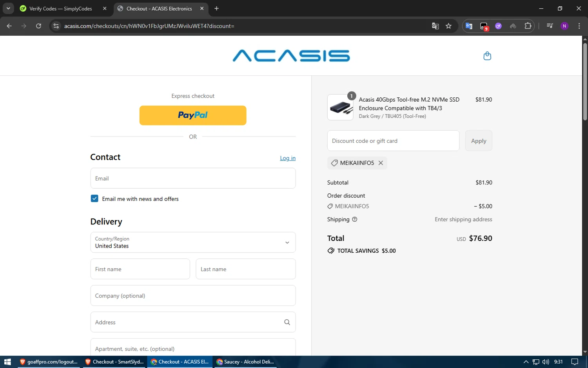The image size is (588, 368).
Task: Open the Chrome extensions puzzle icon
Action: pos(528,26)
